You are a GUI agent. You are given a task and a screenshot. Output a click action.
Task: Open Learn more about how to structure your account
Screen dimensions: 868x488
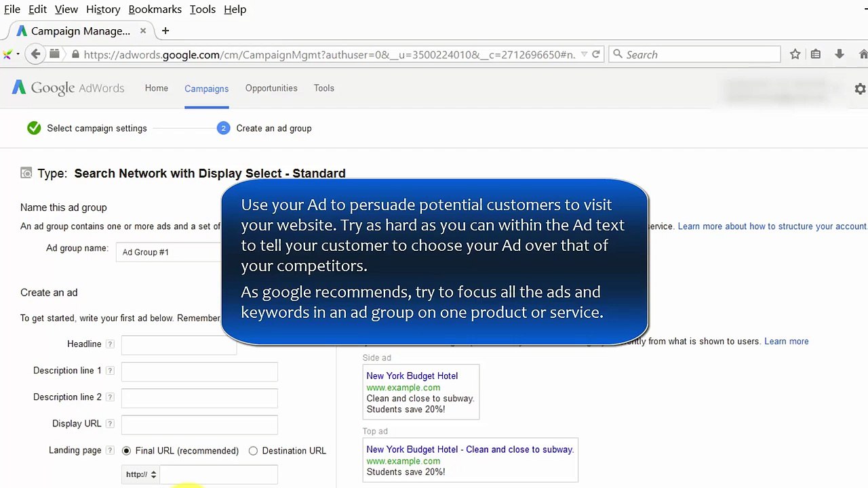tap(772, 226)
